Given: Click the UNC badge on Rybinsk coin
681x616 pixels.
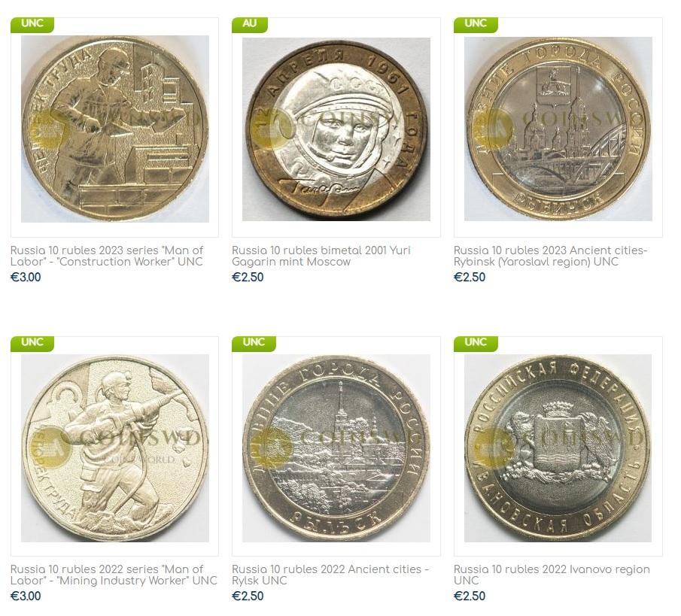Looking at the screenshot, I should (476, 24).
